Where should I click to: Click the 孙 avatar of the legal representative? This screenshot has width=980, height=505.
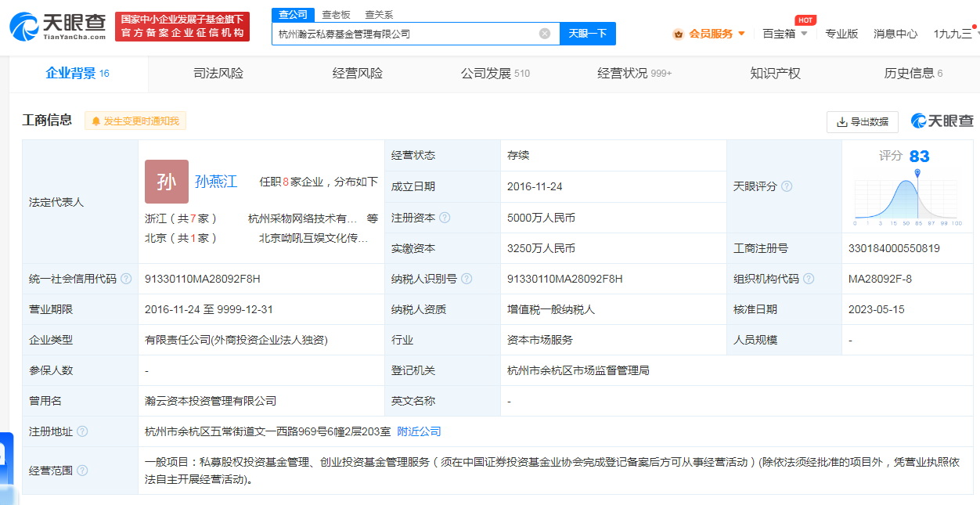point(167,182)
